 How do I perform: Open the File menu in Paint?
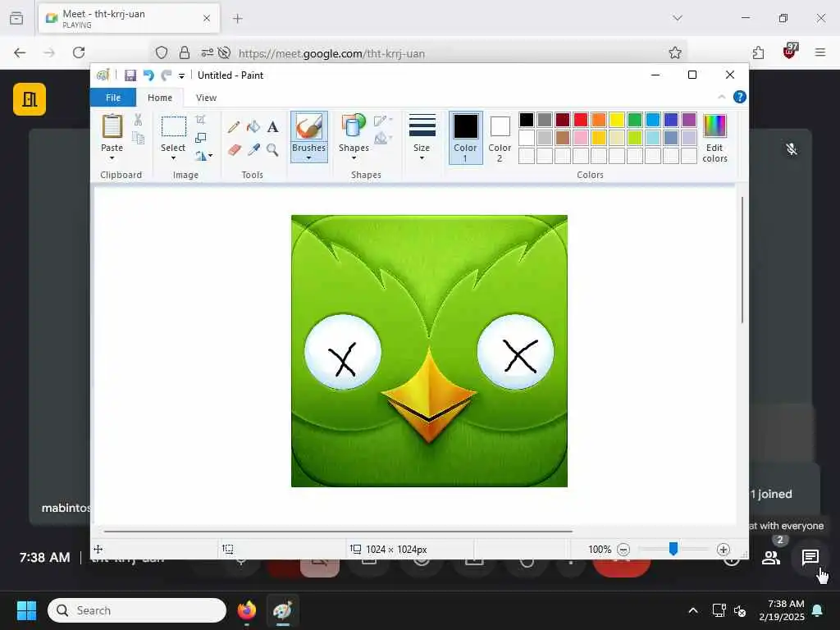pyautogui.click(x=113, y=98)
